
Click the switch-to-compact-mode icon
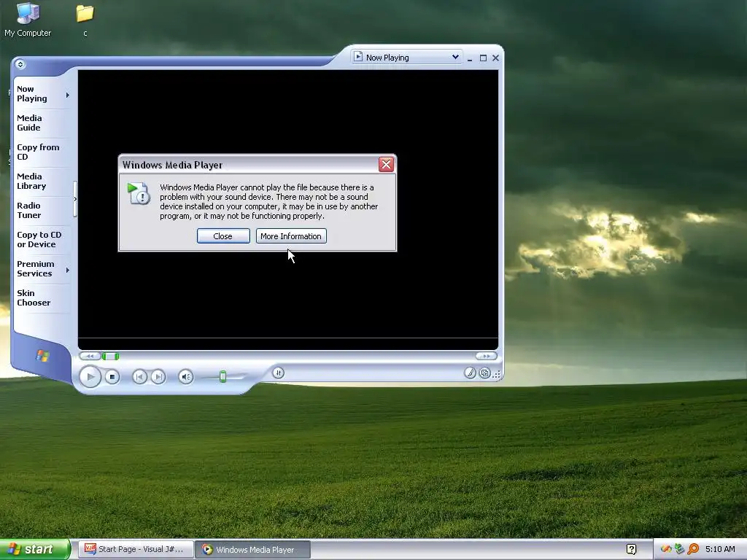(484, 373)
